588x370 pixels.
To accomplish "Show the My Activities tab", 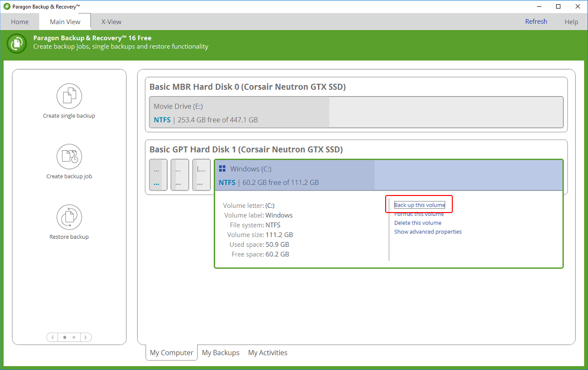I will (x=268, y=352).
